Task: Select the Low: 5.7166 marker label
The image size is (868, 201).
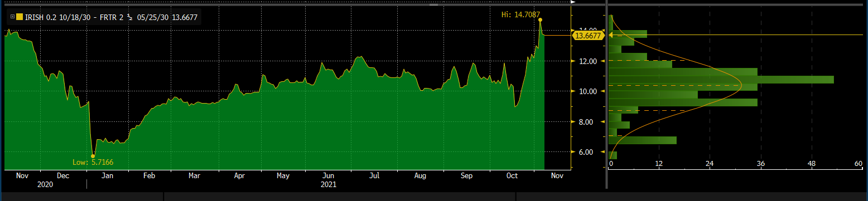Action: click(93, 162)
